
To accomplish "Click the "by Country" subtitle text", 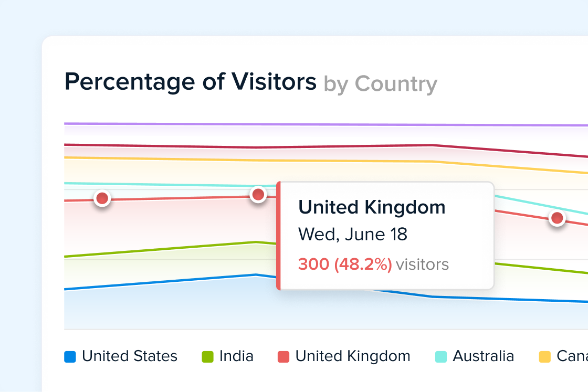I will [x=380, y=84].
